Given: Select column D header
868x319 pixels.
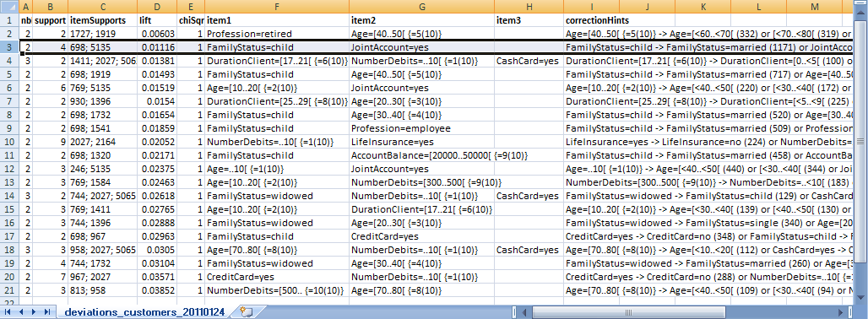Looking at the screenshot, I should tap(158, 7).
